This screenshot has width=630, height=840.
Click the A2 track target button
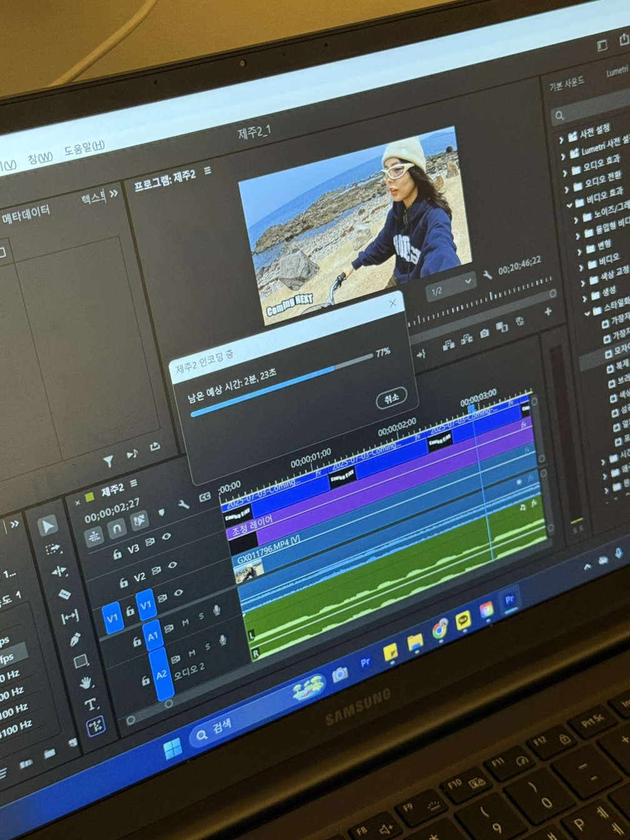(161, 674)
